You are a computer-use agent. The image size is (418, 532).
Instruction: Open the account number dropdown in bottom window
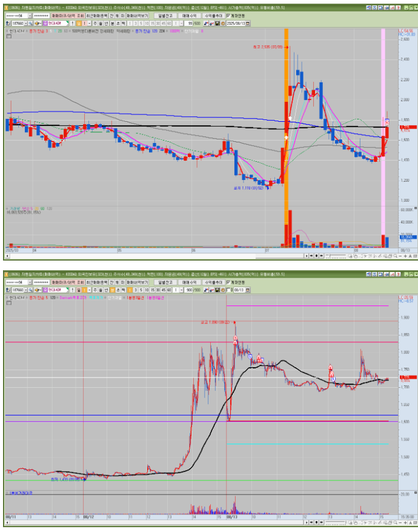[x=30, y=282]
